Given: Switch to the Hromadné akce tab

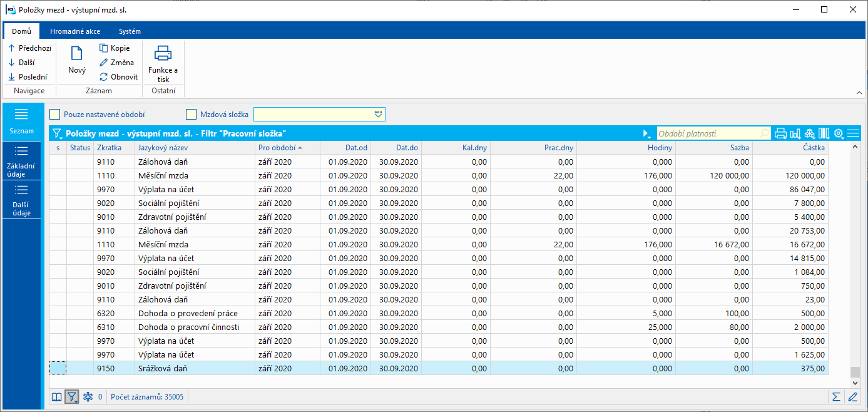Looking at the screenshot, I should pyautogui.click(x=75, y=31).
